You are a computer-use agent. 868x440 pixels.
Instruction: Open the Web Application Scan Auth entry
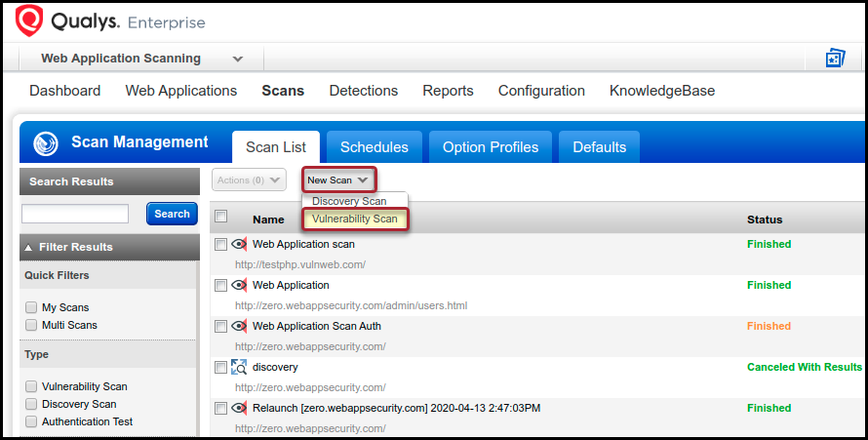(317, 326)
